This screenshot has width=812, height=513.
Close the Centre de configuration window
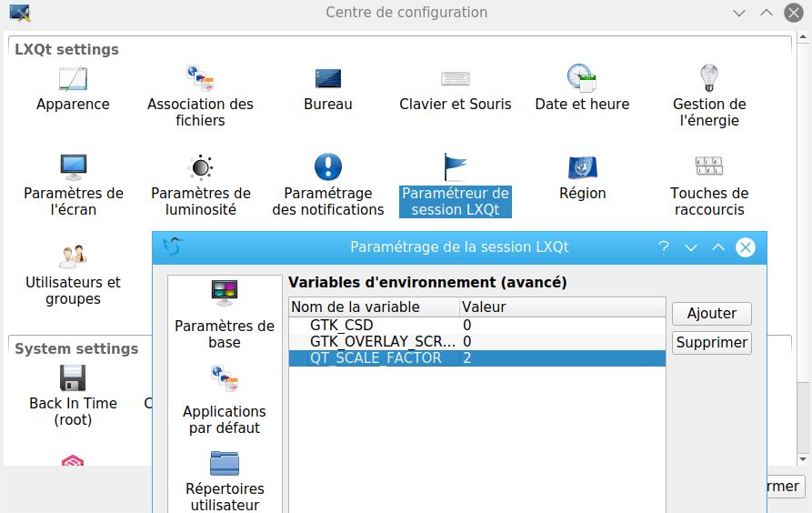coord(793,13)
